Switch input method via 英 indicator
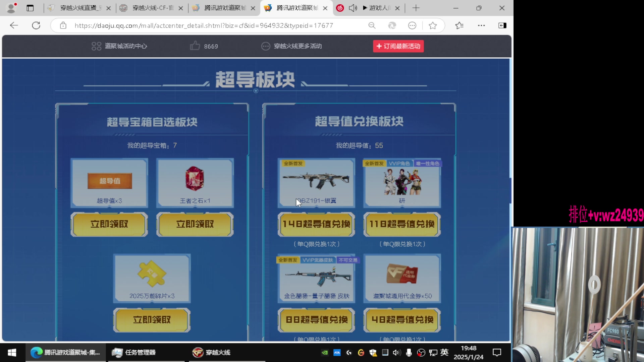Screen dimensions: 644x362 coord(444,352)
